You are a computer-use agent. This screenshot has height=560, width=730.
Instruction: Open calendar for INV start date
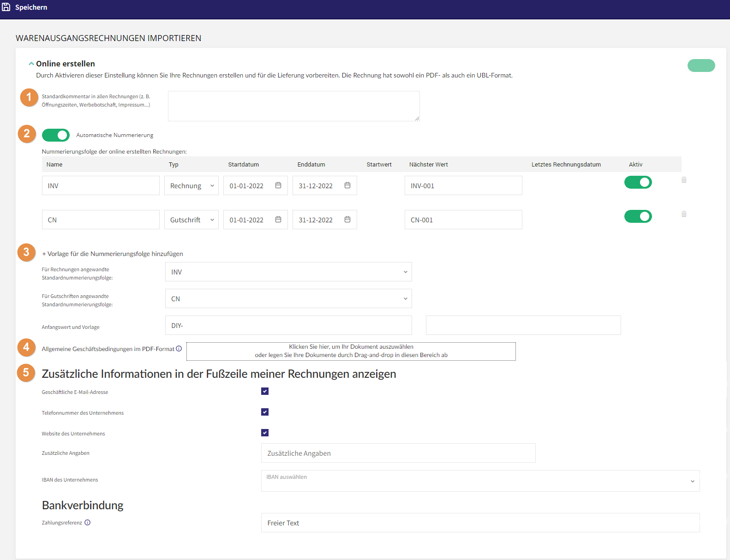(x=278, y=185)
